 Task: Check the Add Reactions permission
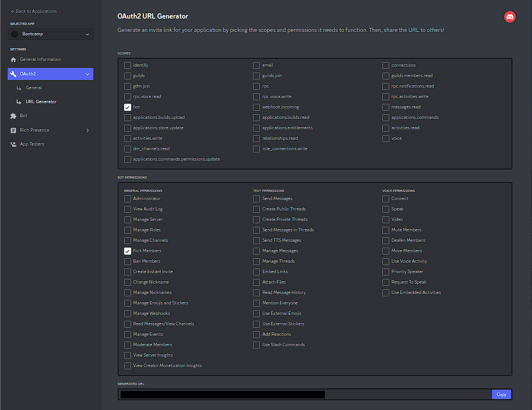click(256, 335)
